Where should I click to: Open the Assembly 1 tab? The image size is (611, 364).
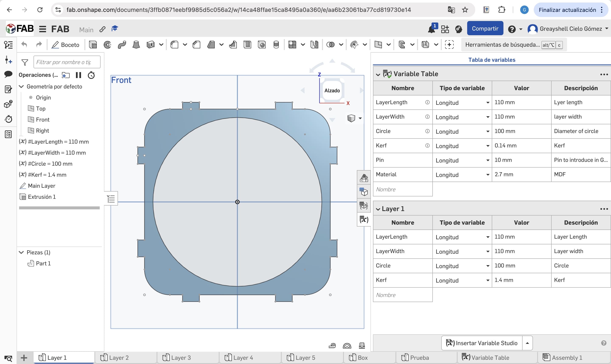[x=567, y=358]
